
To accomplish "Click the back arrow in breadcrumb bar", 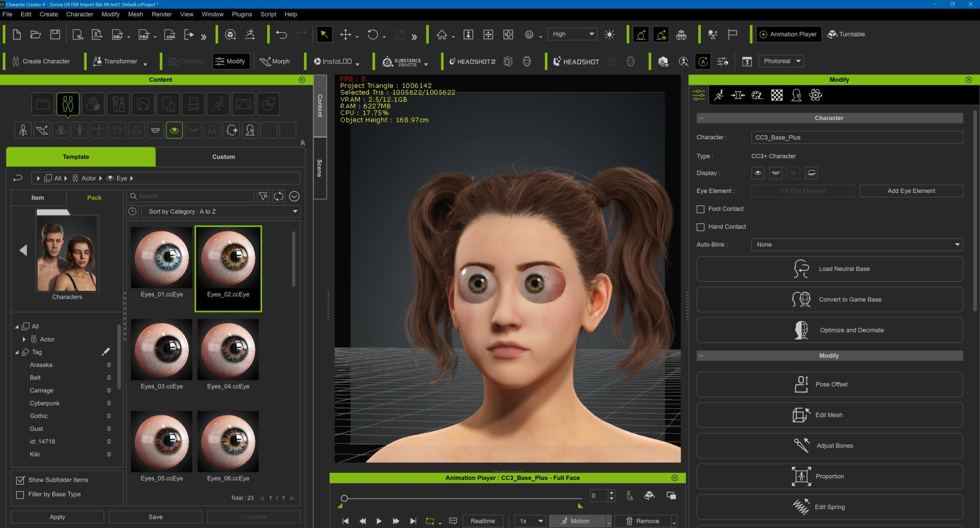I will click(18, 178).
